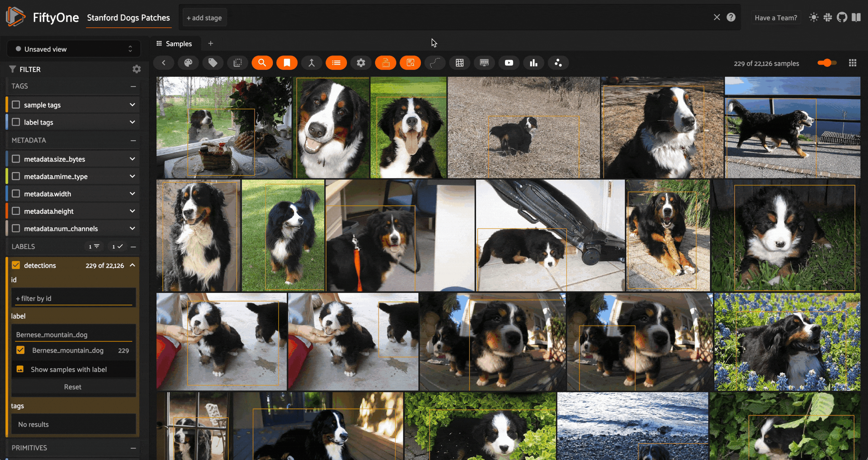
Task: Open the bar chart histograms icon
Action: tap(533, 63)
